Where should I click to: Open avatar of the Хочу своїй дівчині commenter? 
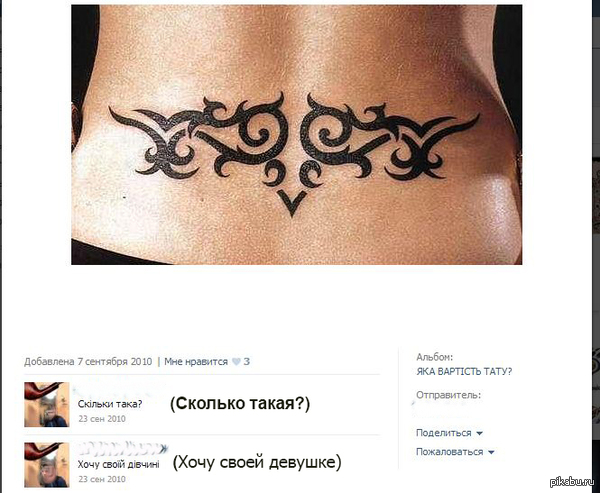(x=47, y=465)
